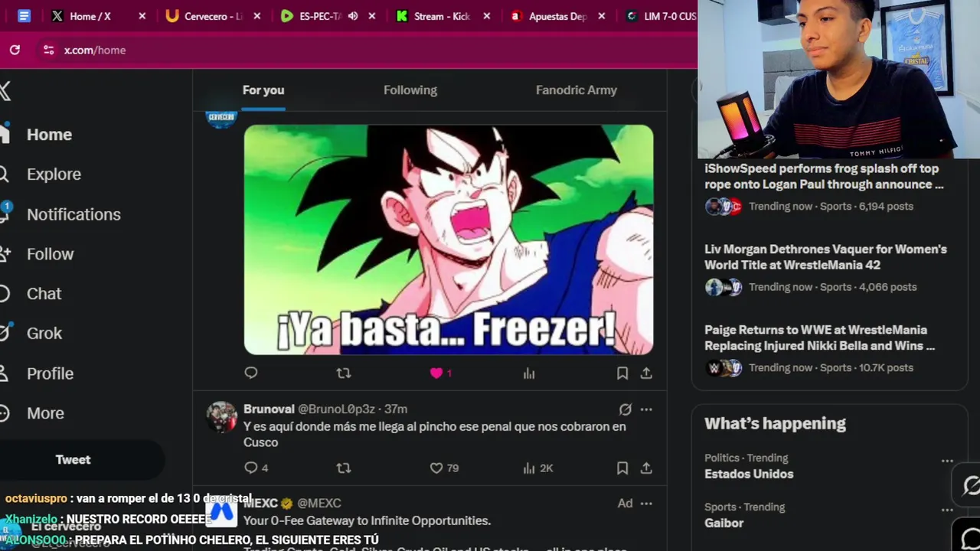Open more options on MEXC ad

pyautogui.click(x=646, y=504)
